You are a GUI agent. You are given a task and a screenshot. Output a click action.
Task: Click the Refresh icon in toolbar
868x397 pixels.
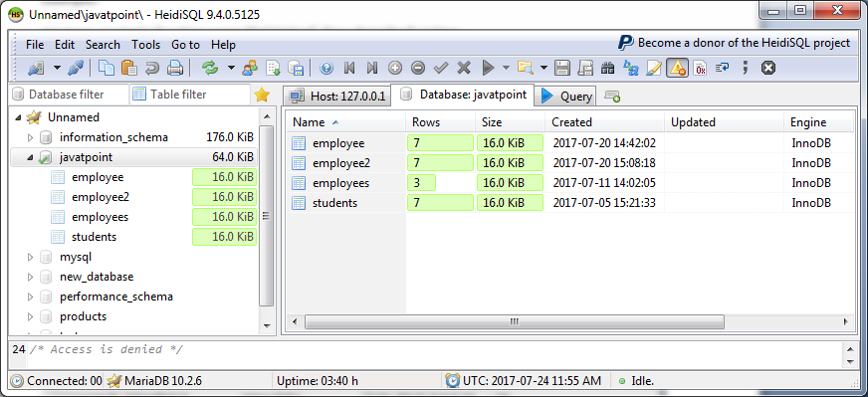[x=210, y=68]
